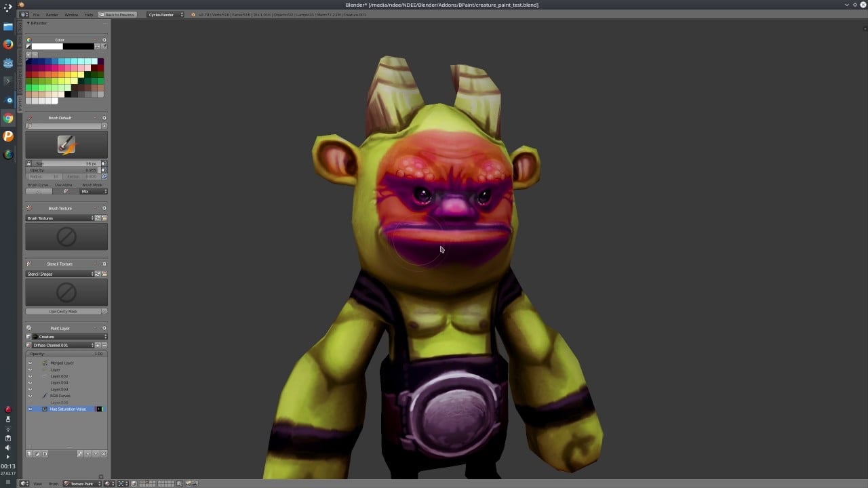The width and height of the screenshot is (868, 488).
Task: Click the Brush Curve button
Action: tap(39, 191)
